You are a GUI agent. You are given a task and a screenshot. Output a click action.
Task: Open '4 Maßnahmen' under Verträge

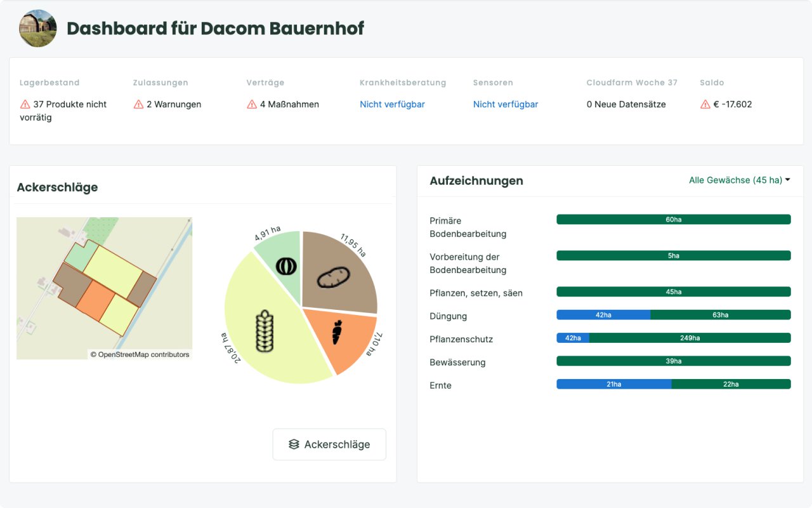point(289,104)
